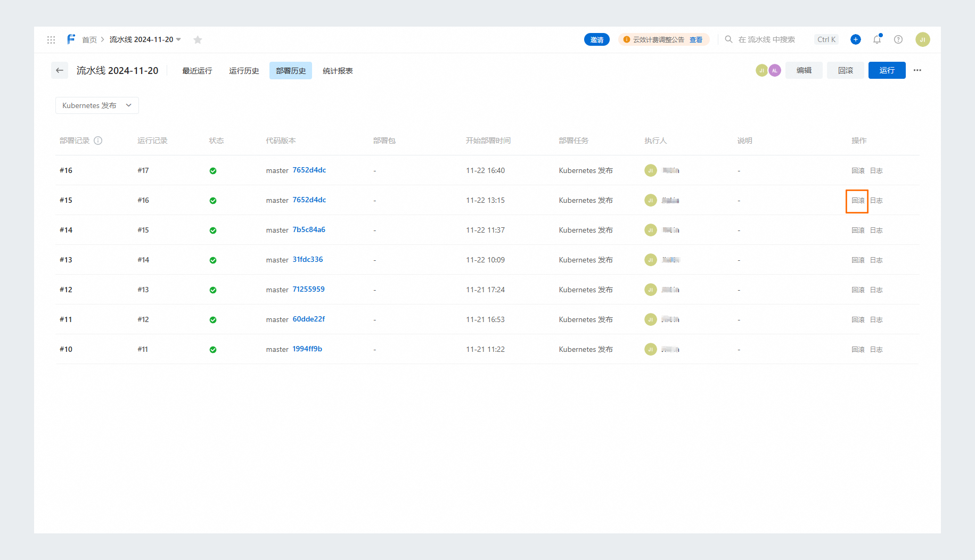Click the search magnifier icon
The height and width of the screenshot is (560, 975).
click(728, 39)
